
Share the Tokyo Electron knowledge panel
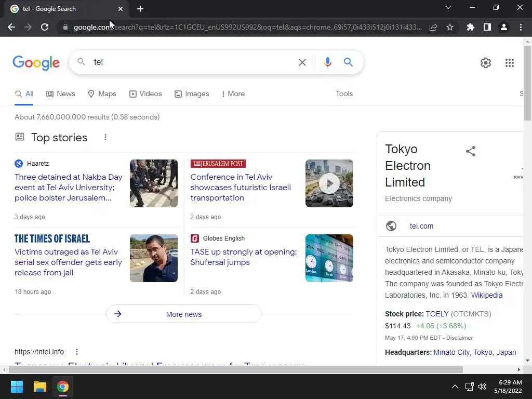pyautogui.click(x=471, y=151)
